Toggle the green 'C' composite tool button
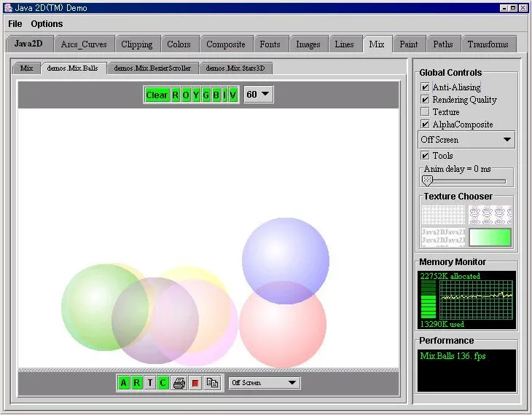The width and height of the screenshot is (532, 415). point(163,383)
